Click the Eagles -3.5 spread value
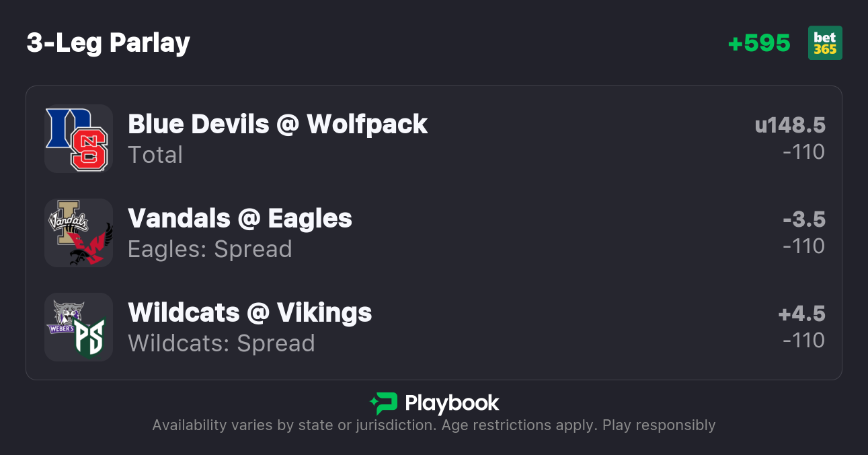This screenshot has width=868, height=455. click(804, 219)
